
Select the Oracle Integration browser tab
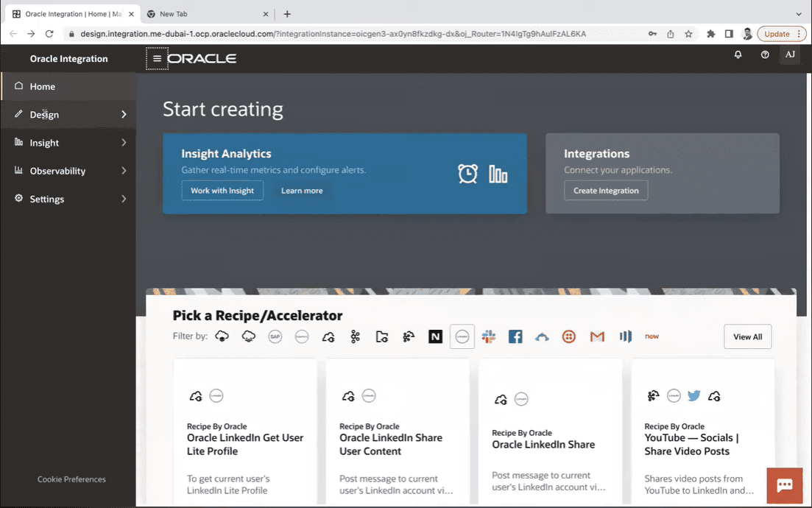click(72, 14)
